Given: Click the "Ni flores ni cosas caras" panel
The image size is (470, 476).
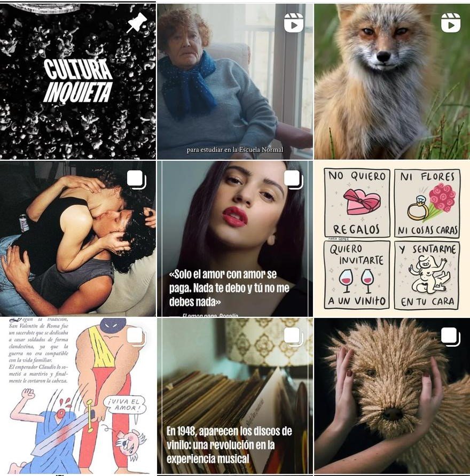Looking at the screenshot, I should coord(427,204).
